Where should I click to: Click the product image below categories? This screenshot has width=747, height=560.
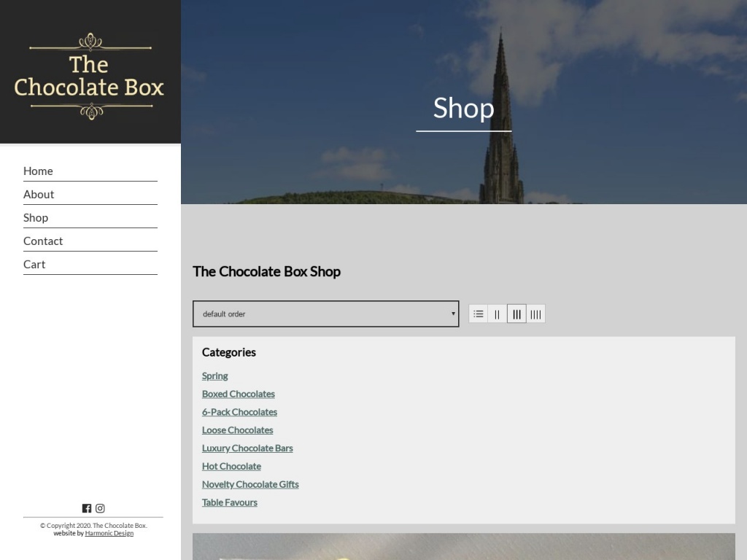(463, 547)
